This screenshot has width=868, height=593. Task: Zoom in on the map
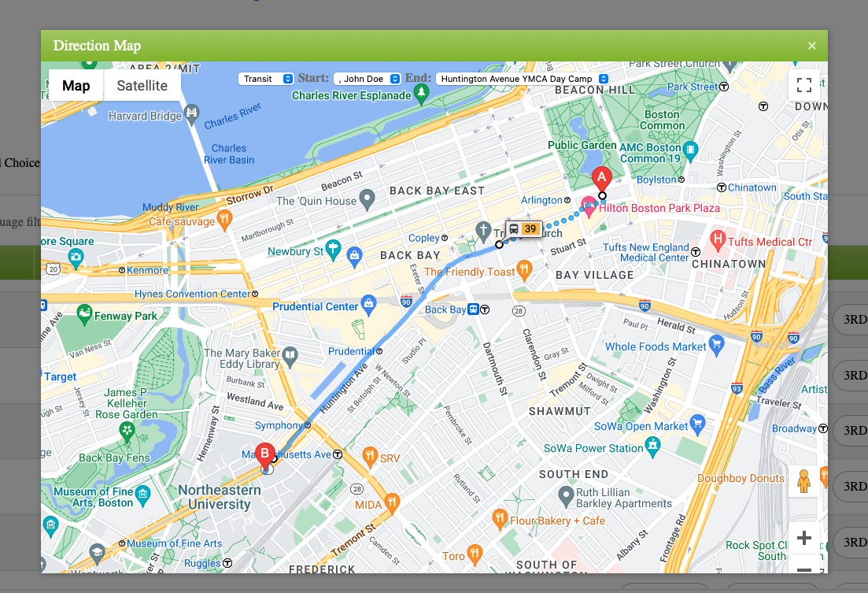[x=803, y=538]
